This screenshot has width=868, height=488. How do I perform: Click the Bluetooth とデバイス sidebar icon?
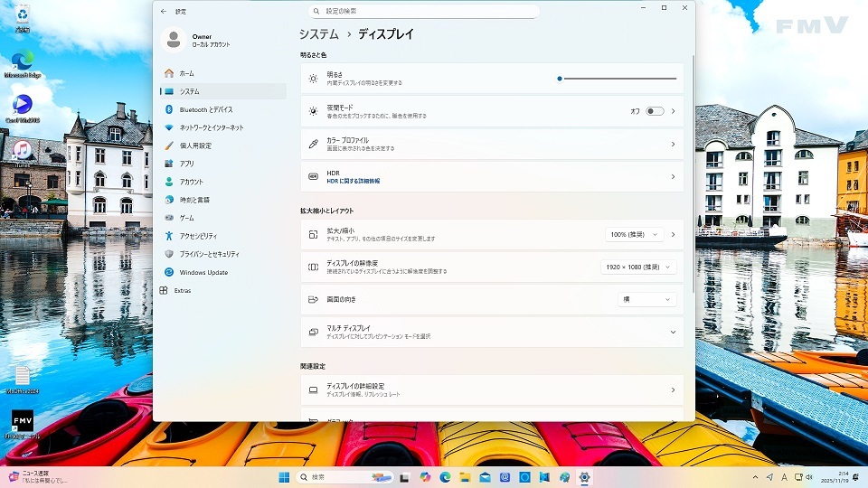pos(169,109)
